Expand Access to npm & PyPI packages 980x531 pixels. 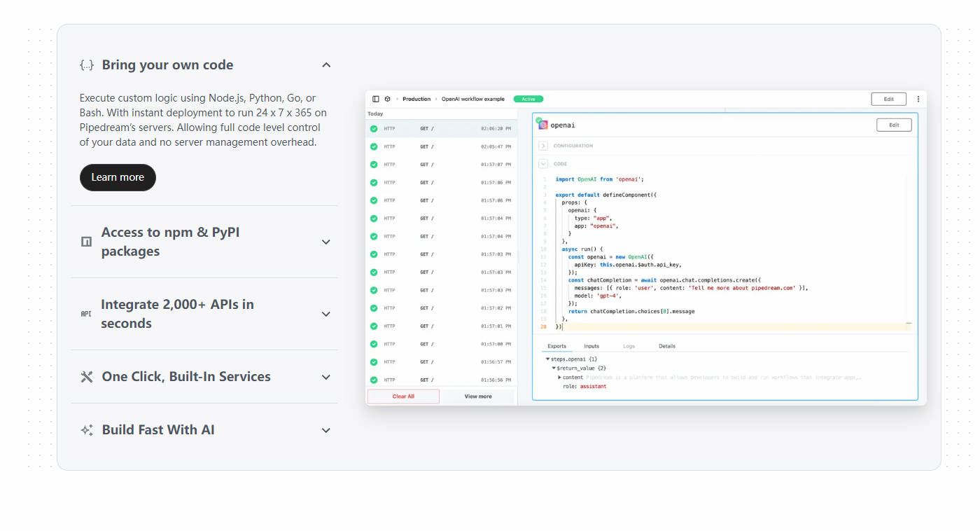coord(325,242)
